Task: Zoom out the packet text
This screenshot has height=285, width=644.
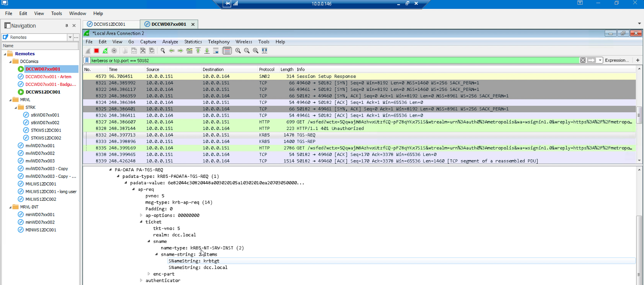Action: 247,51
